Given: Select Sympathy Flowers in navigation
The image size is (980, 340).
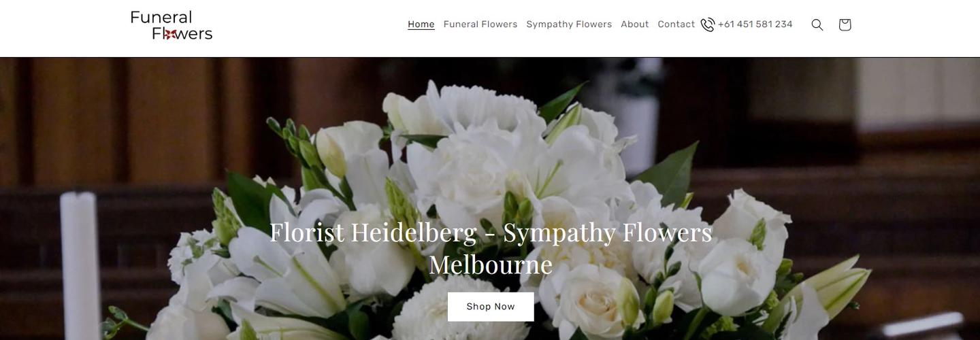Looking at the screenshot, I should click(x=569, y=24).
